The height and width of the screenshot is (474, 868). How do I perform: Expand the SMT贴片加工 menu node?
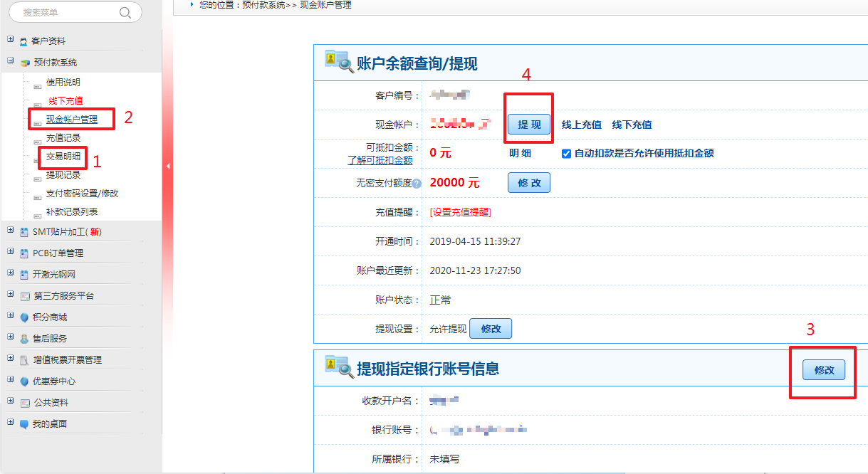click(10, 231)
